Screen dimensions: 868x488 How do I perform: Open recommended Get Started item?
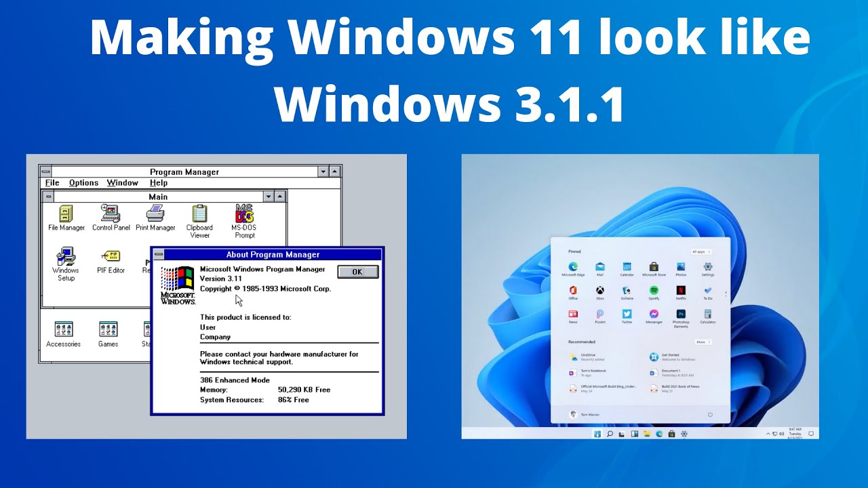671,357
